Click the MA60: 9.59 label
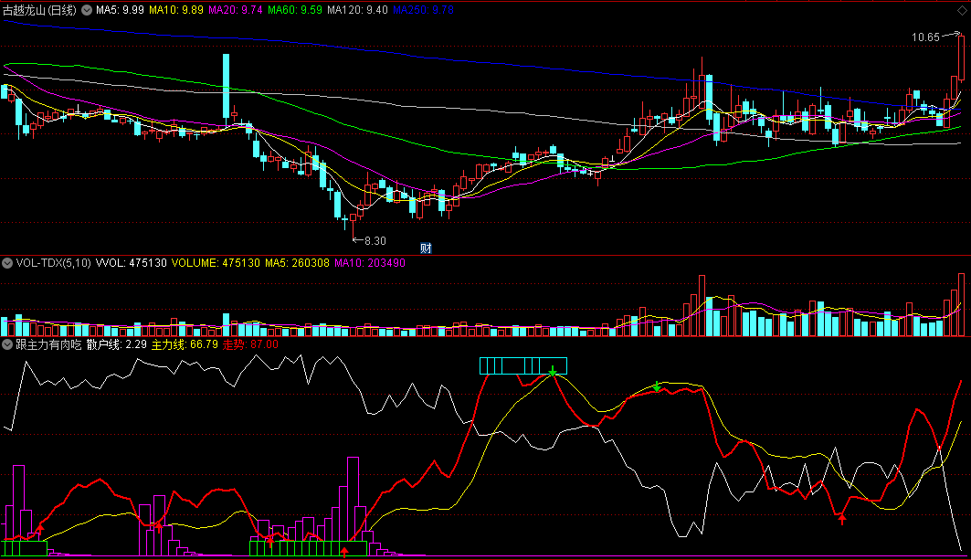Screen dimensions: 971x560 pos(295,11)
